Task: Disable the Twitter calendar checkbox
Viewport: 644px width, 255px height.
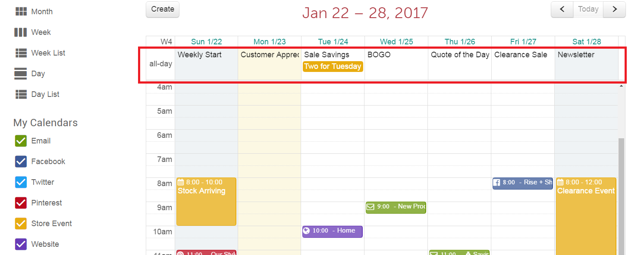Action: pyautogui.click(x=21, y=182)
